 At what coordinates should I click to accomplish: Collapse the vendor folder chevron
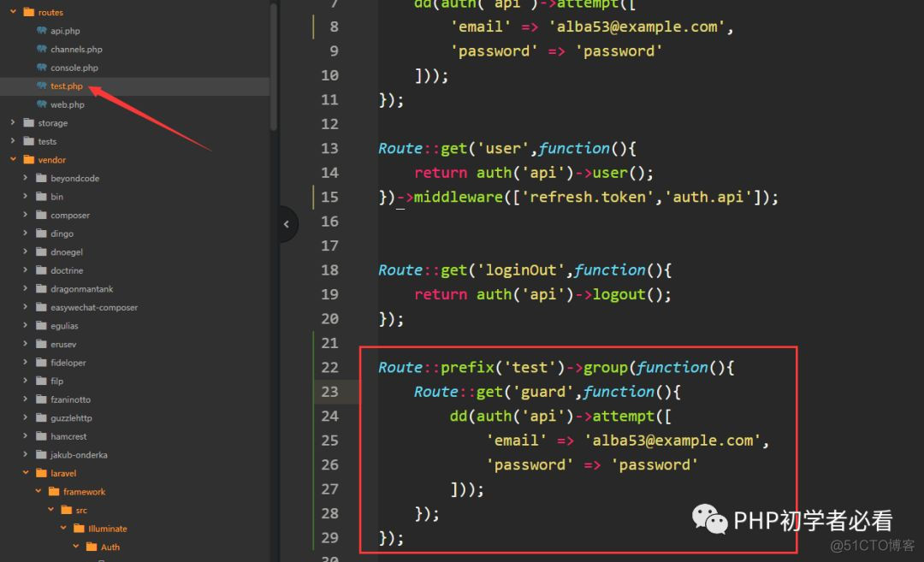pyautogui.click(x=13, y=159)
